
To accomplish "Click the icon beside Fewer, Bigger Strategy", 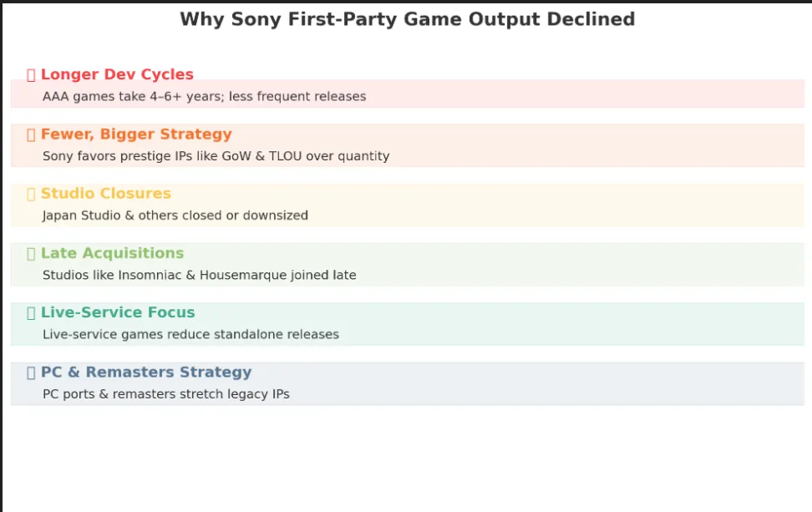I will tap(31, 134).
